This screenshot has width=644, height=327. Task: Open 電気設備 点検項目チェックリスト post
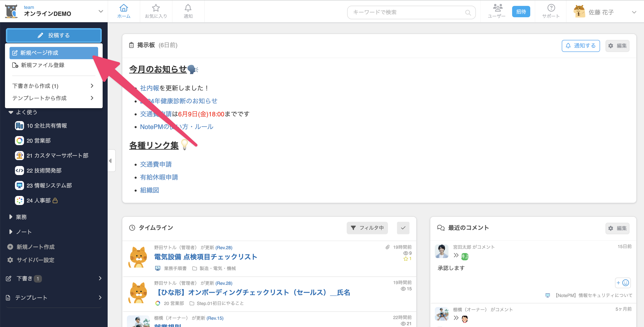pyautogui.click(x=206, y=257)
